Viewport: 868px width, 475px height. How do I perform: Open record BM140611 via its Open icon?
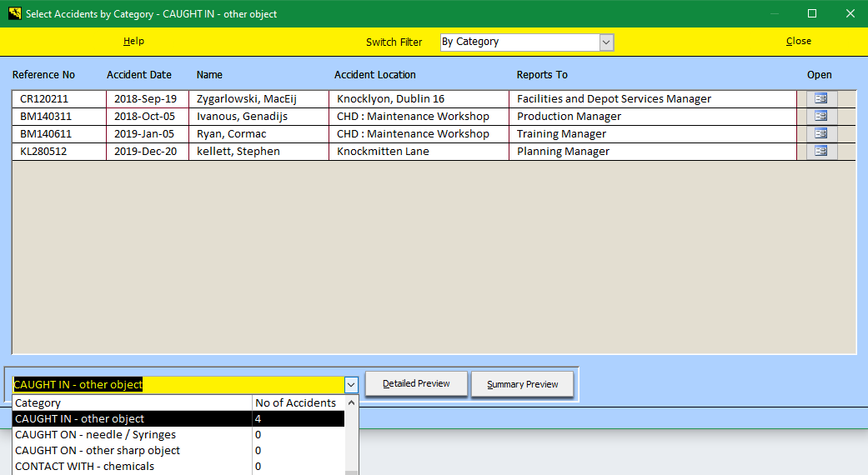[x=821, y=133]
